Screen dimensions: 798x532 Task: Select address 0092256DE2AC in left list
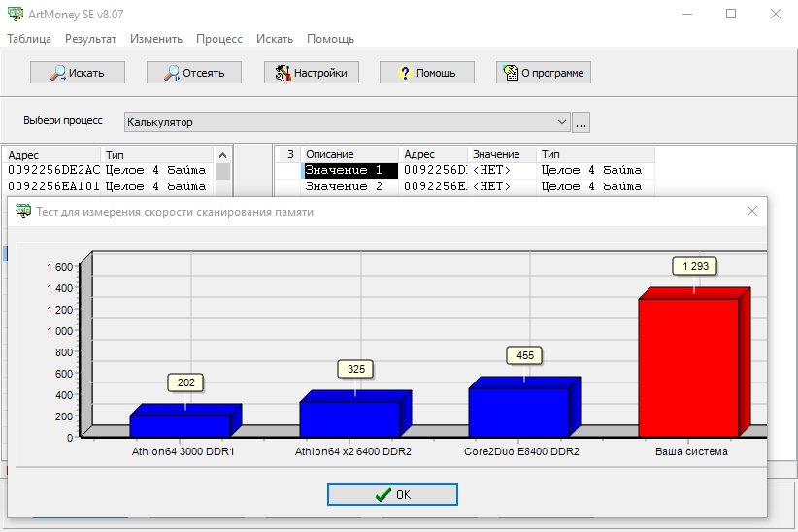pyautogui.click(x=109, y=170)
